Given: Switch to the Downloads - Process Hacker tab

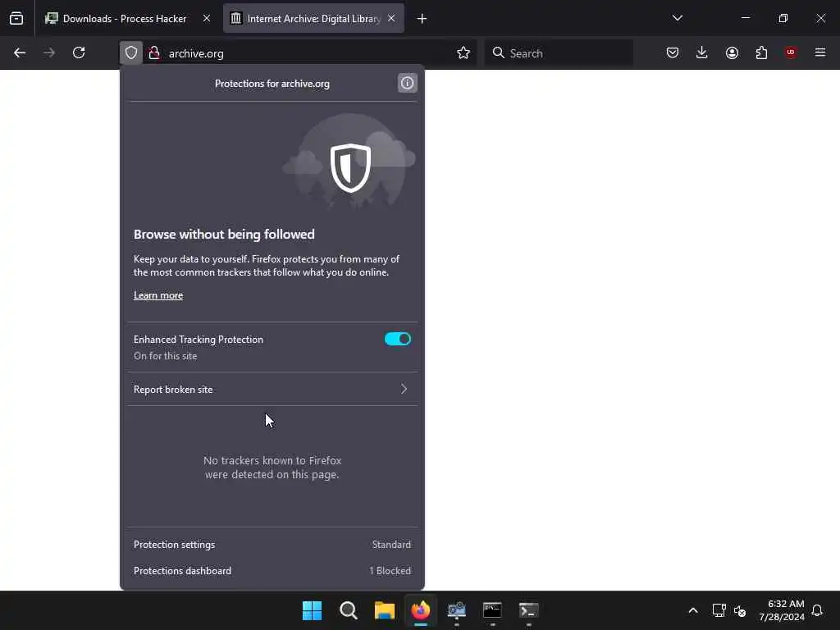Looking at the screenshot, I should 126,19.
